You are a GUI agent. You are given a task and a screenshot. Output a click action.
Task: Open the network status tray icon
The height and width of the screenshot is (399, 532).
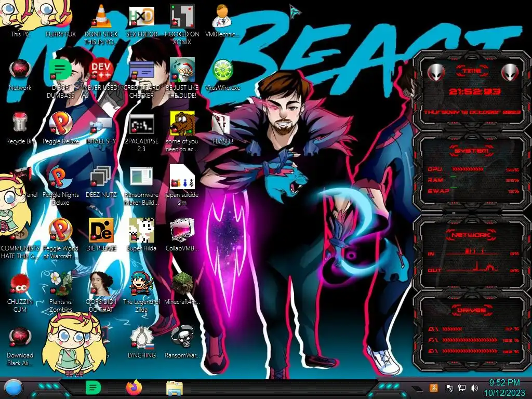[461, 388]
